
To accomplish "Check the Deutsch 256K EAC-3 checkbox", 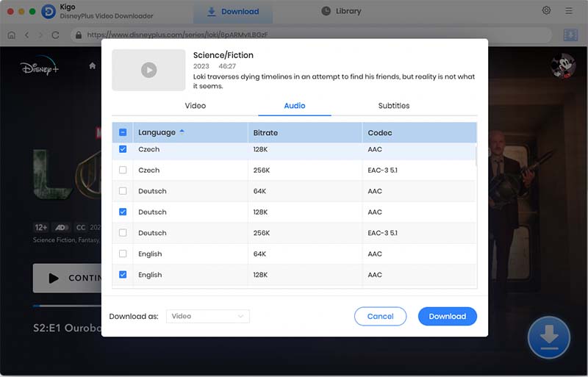I will tap(123, 233).
